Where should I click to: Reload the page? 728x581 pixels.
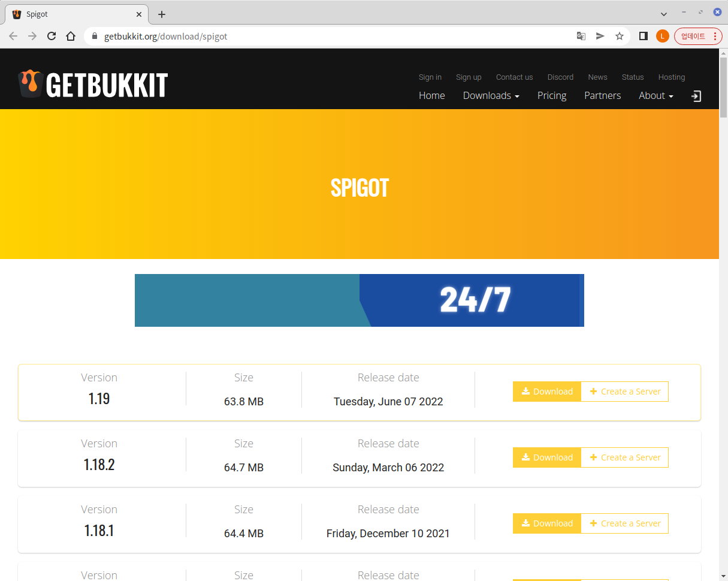tap(52, 36)
